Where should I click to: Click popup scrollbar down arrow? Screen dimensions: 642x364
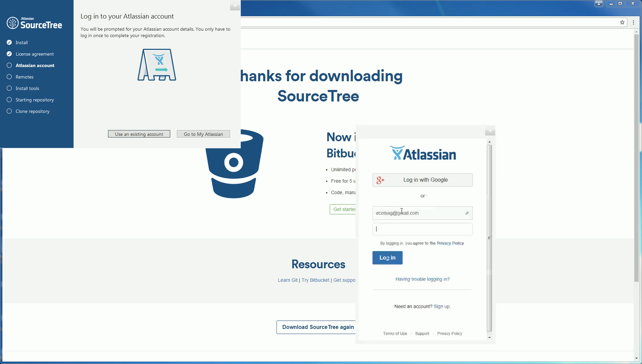pyautogui.click(x=490, y=338)
